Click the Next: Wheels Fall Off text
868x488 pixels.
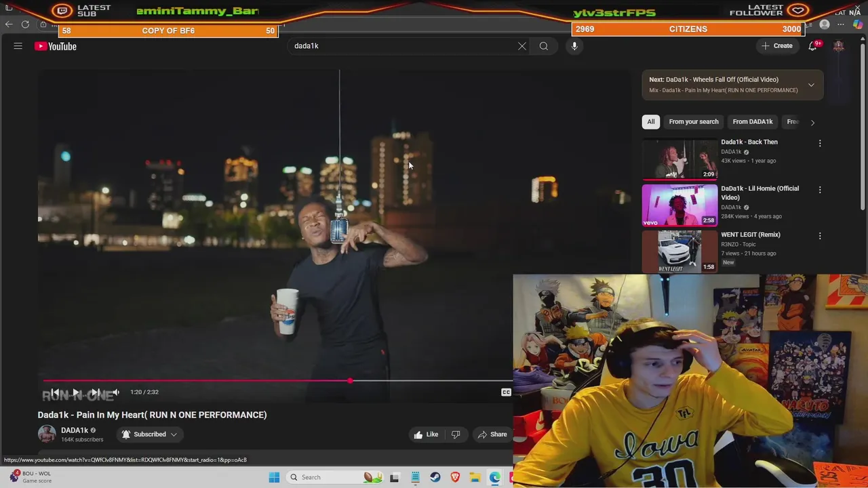coord(713,79)
